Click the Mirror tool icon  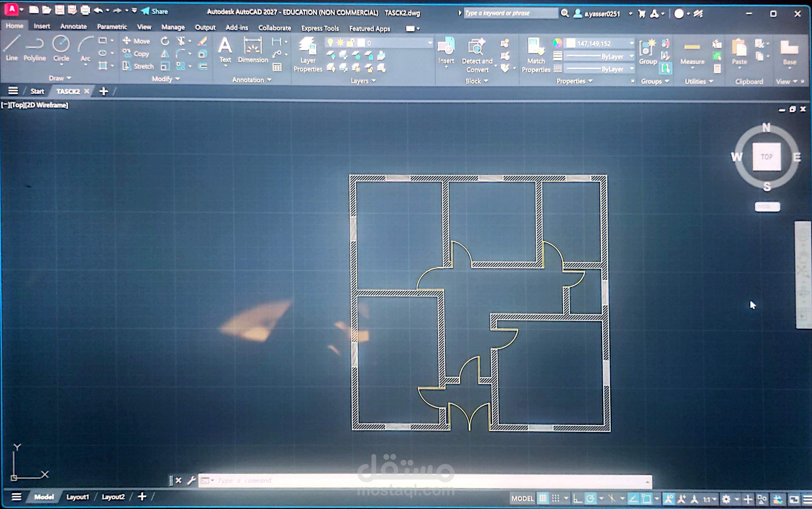coord(165,54)
